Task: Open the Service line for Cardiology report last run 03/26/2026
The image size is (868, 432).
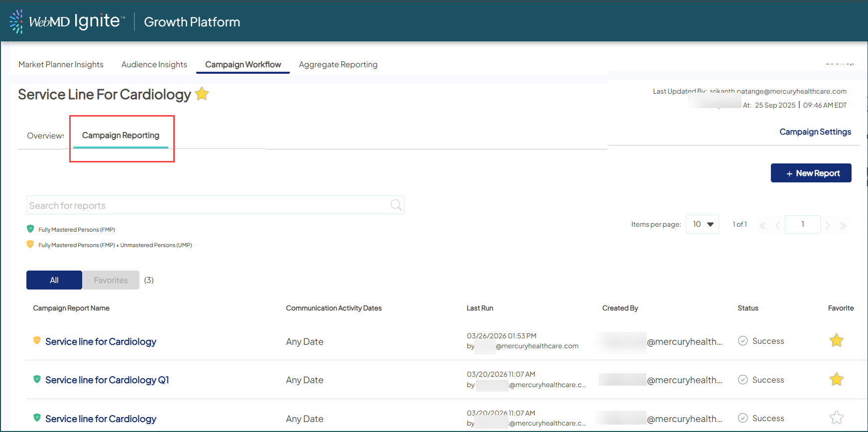Action: click(x=101, y=341)
